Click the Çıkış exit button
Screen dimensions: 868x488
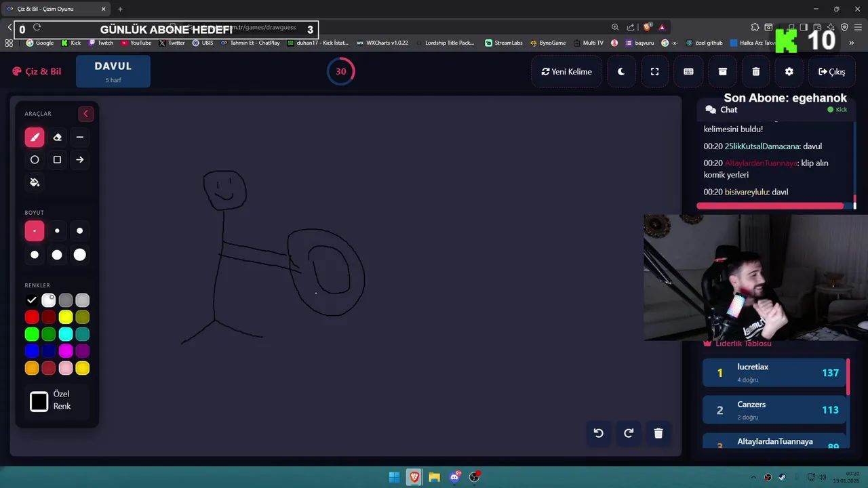[831, 72]
